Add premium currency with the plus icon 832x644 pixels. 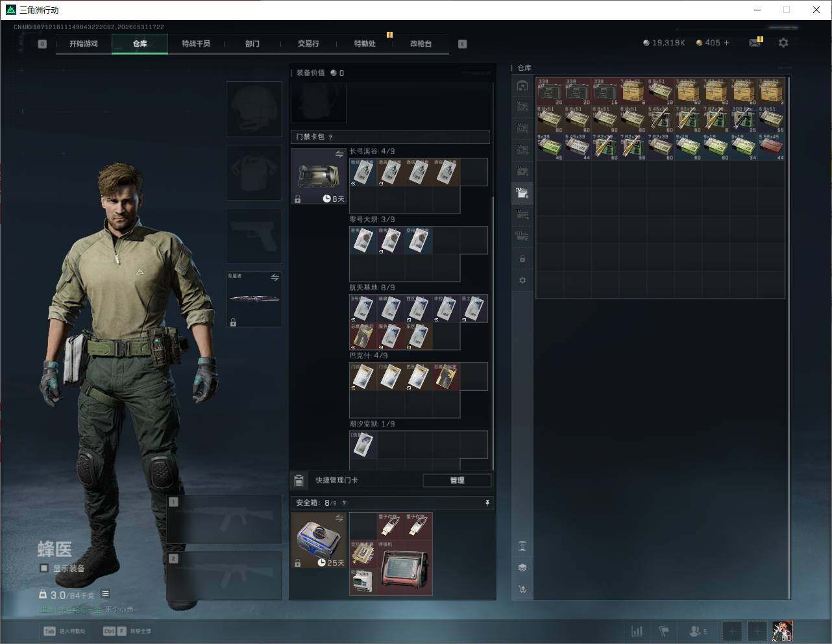point(726,43)
